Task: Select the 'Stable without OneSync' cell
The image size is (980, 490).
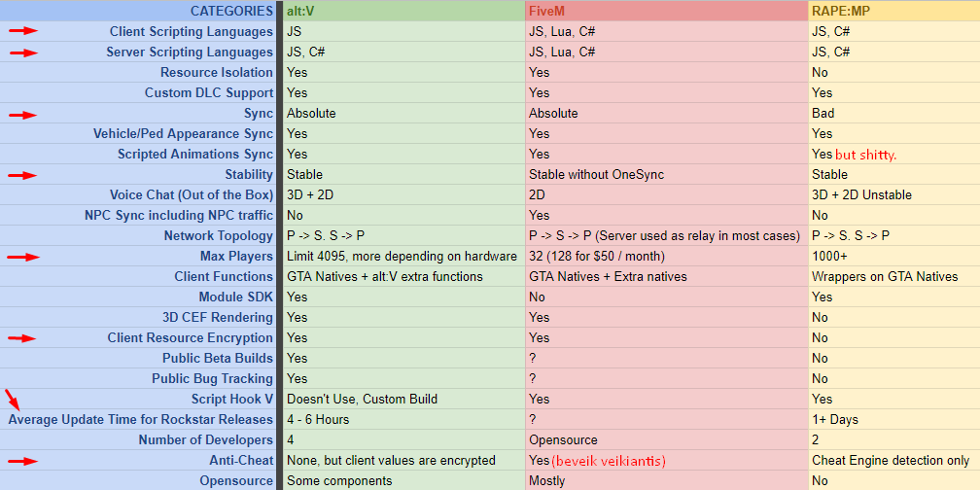Action: point(666,174)
